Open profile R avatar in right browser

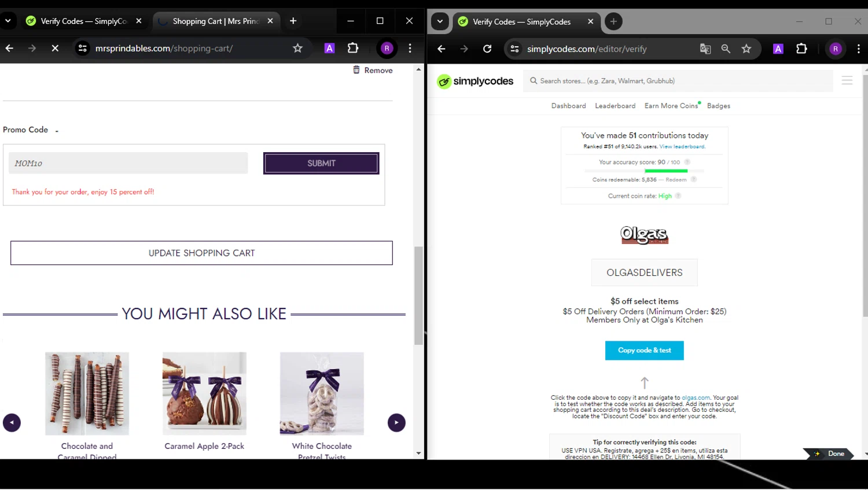(836, 49)
